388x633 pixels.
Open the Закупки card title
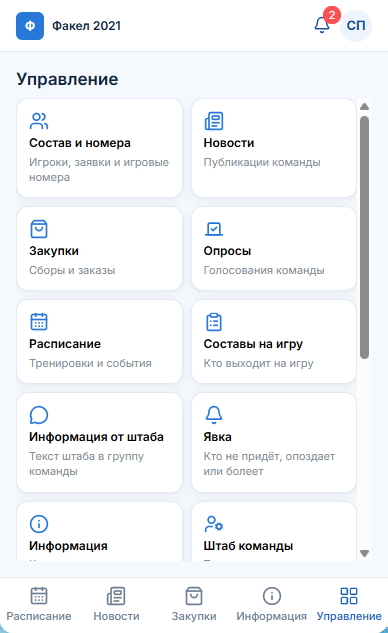(54, 251)
